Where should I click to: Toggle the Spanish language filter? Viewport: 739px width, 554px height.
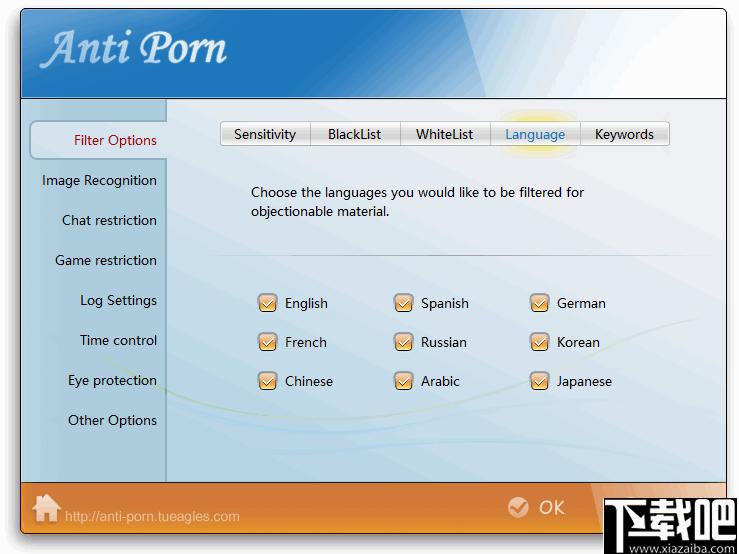(403, 303)
